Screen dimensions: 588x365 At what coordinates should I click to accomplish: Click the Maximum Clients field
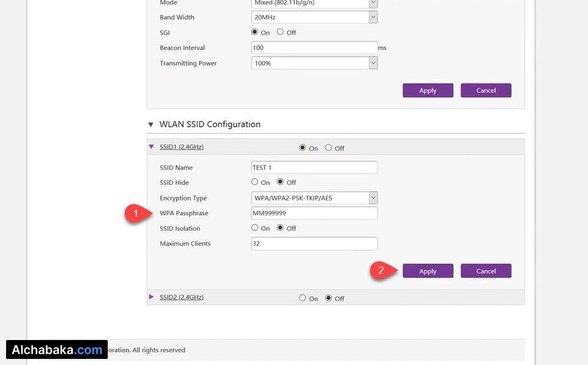314,244
